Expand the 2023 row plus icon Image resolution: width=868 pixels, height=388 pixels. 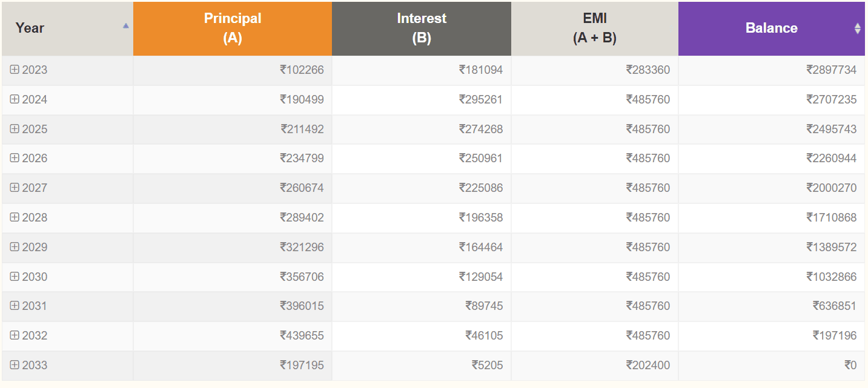(x=15, y=70)
